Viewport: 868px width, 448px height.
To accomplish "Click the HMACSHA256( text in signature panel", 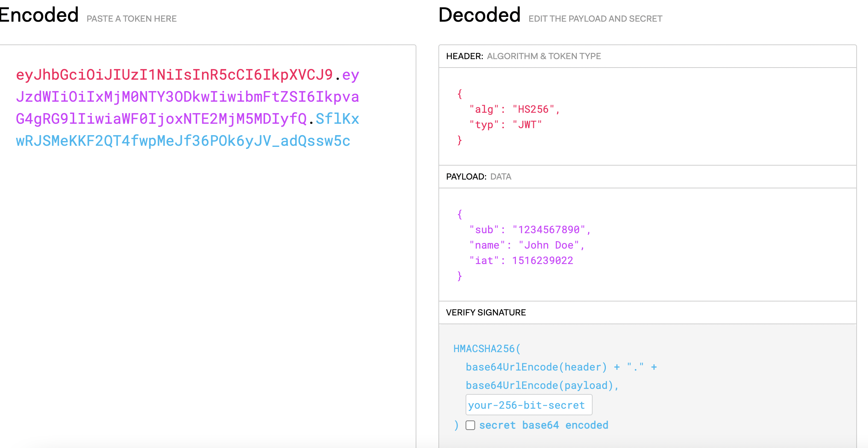I will (x=487, y=349).
